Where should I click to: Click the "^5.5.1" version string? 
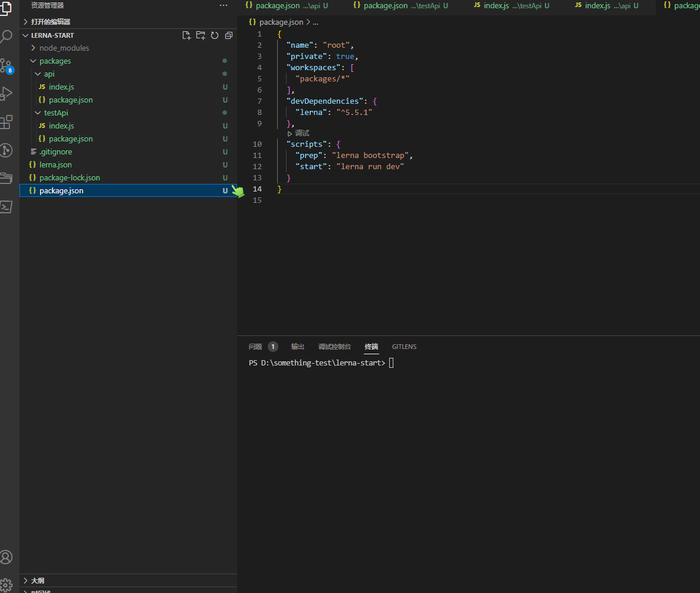pyautogui.click(x=354, y=112)
